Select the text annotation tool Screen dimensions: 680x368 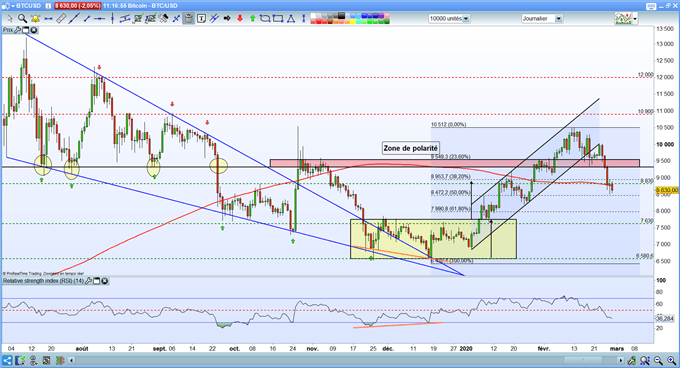coord(201,19)
